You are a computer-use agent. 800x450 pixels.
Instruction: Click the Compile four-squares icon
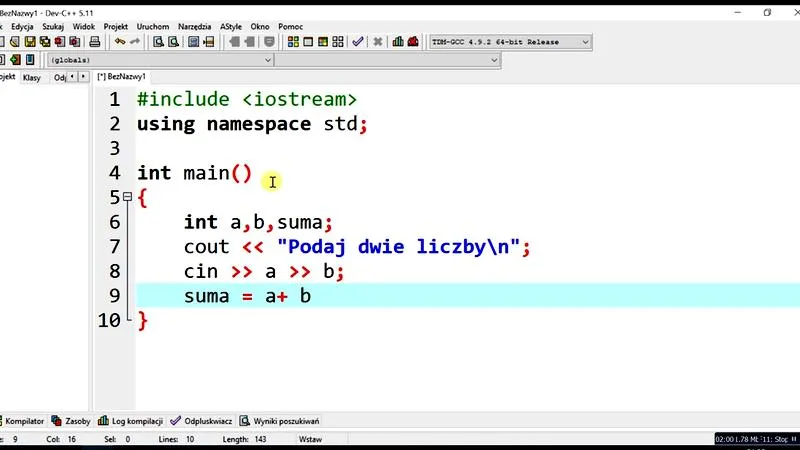point(293,42)
